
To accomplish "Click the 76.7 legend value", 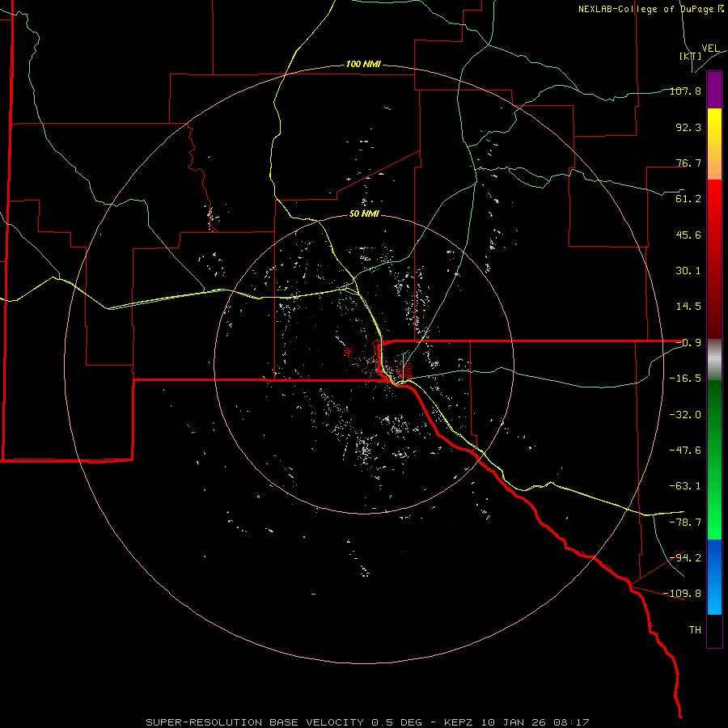I will 688,163.
